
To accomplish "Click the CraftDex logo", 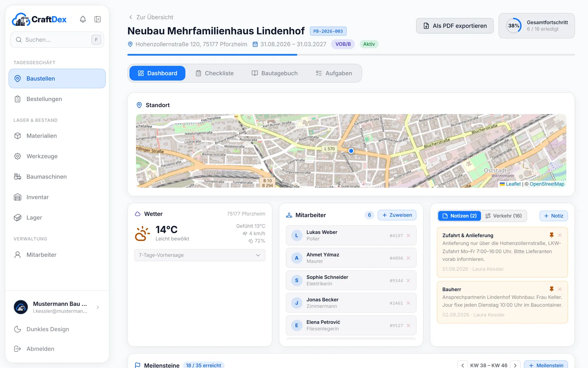I will [39, 19].
